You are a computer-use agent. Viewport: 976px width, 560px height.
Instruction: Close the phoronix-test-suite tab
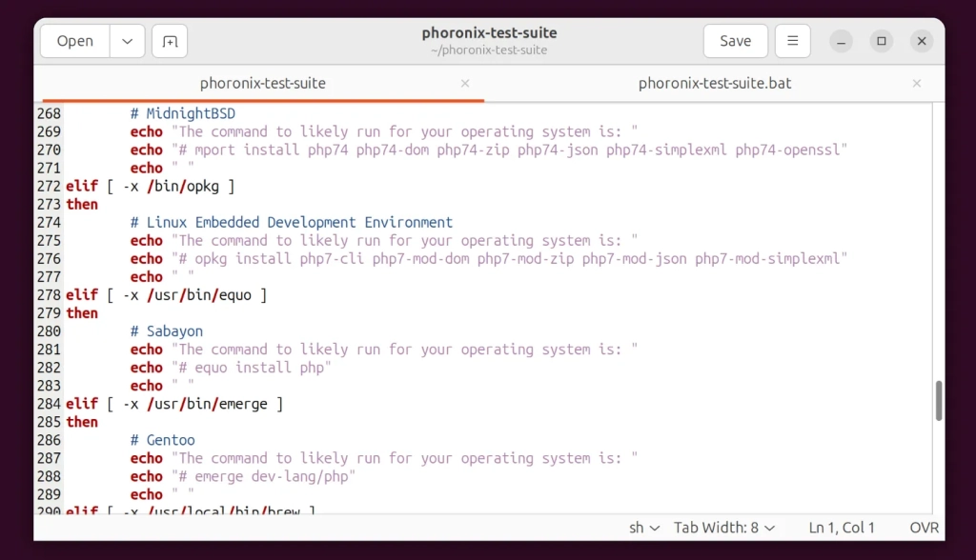pyautogui.click(x=465, y=84)
